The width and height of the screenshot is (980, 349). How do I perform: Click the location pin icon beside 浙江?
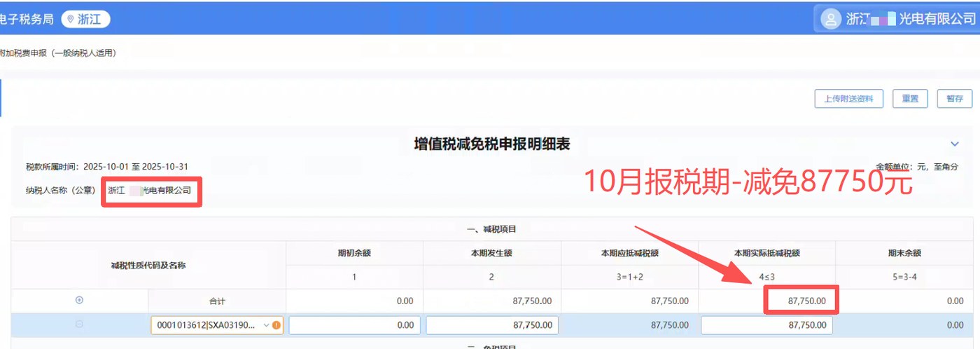(x=71, y=20)
